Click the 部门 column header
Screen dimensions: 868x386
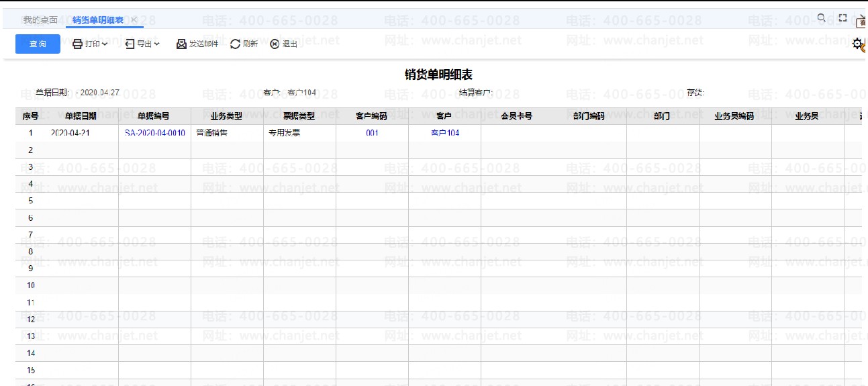coord(662,116)
